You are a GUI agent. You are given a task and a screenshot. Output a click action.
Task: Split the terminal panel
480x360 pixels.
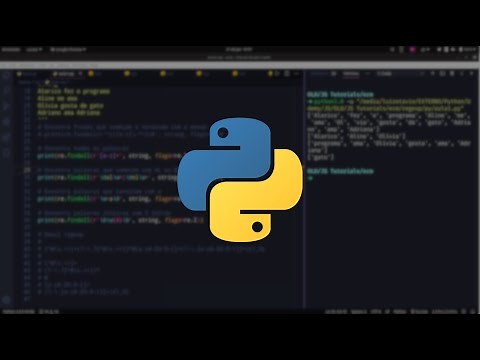click(442, 73)
